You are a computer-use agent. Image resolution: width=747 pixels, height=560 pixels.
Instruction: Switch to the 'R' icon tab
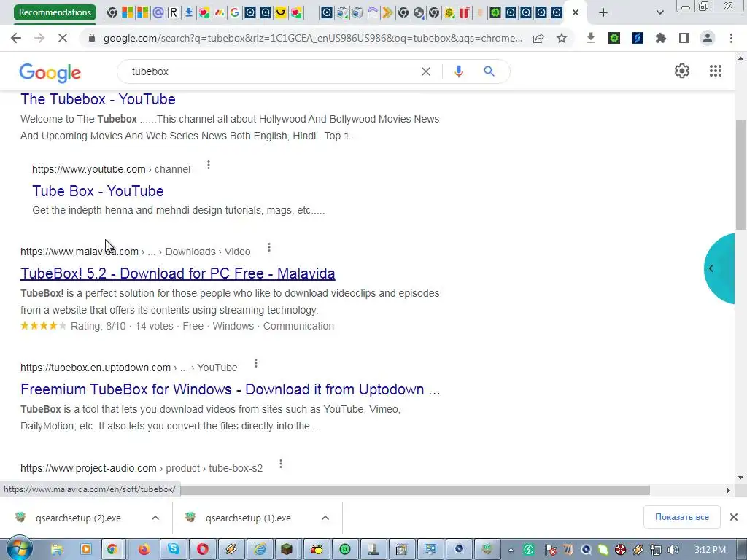pyautogui.click(x=174, y=13)
